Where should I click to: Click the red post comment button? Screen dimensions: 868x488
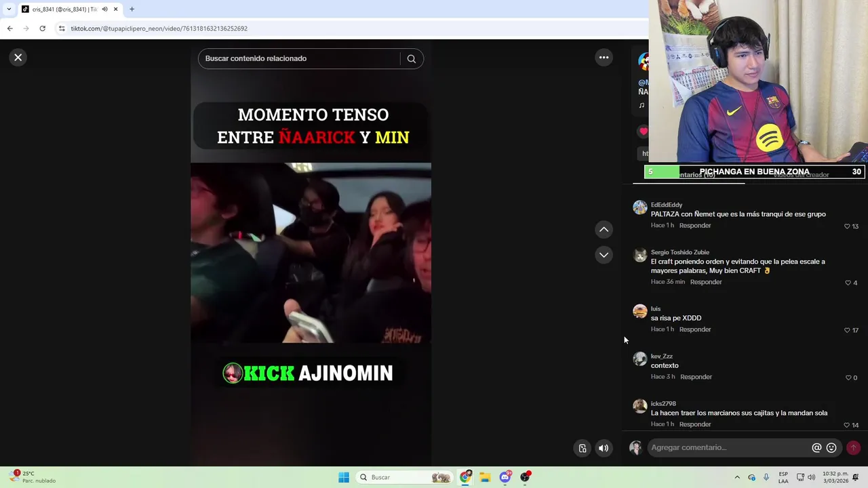(853, 447)
